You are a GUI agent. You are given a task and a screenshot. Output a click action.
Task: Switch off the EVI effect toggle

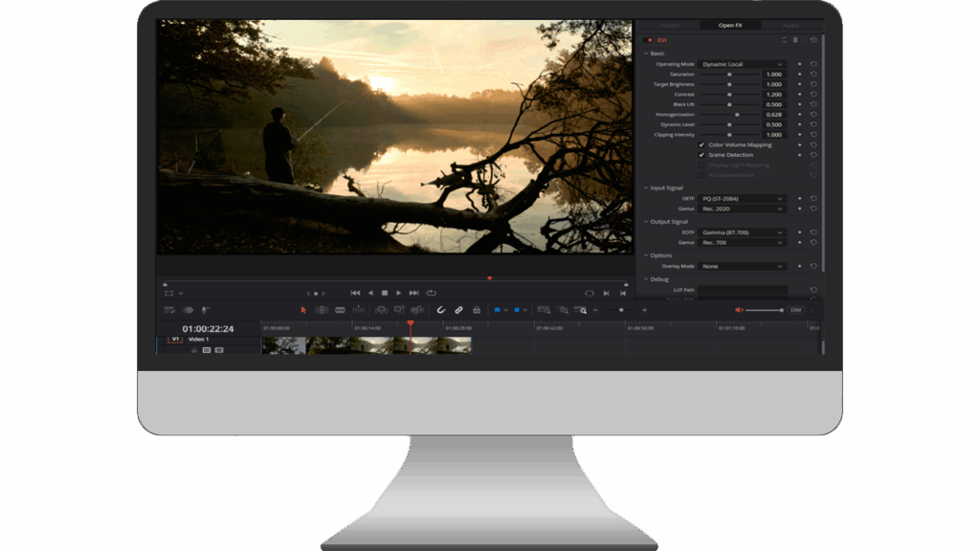click(x=649, y=40)
